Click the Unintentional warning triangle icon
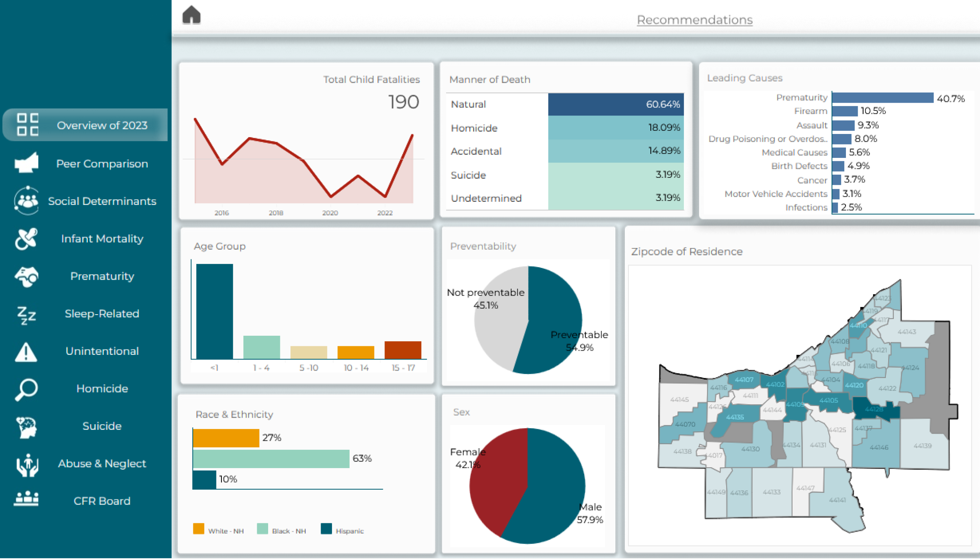Viewport: 980px width, 559px height. point(26,352)
